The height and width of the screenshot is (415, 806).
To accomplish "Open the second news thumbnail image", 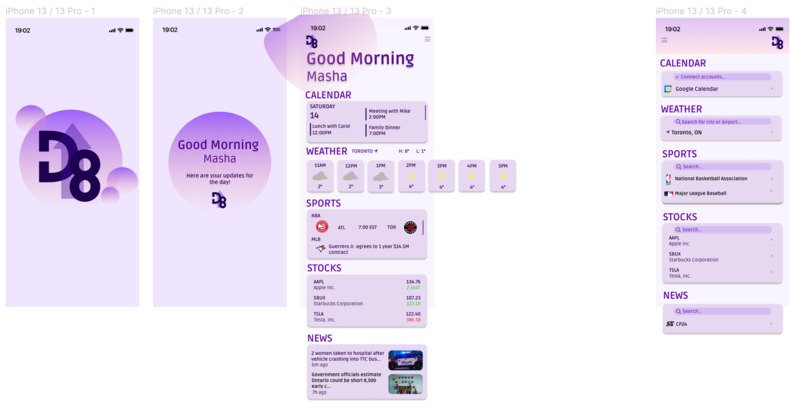I will click(406, 384).
